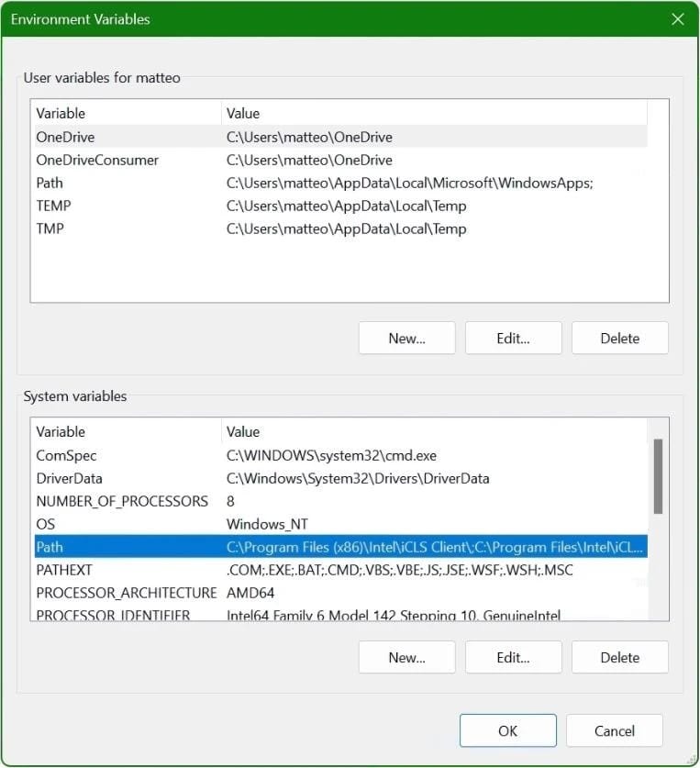Click Edit under System variables
Image resolution: width=700 pixels, height=768 pixels.
(x=513, y=657)
